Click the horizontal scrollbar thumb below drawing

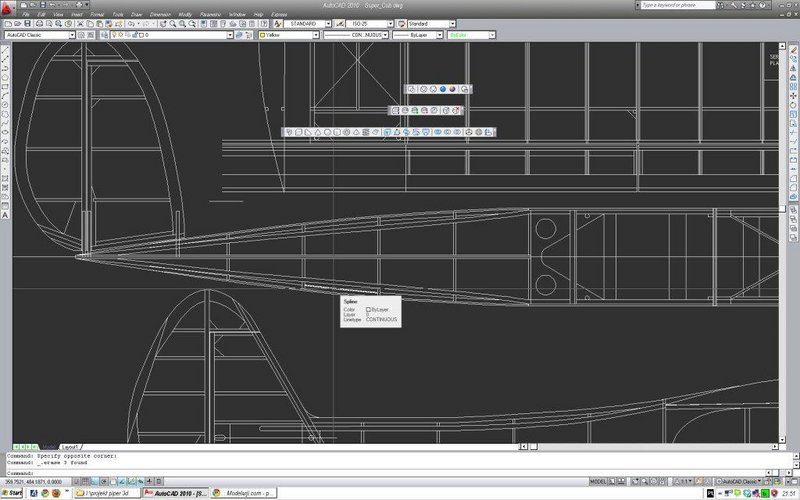coord(533,446)
